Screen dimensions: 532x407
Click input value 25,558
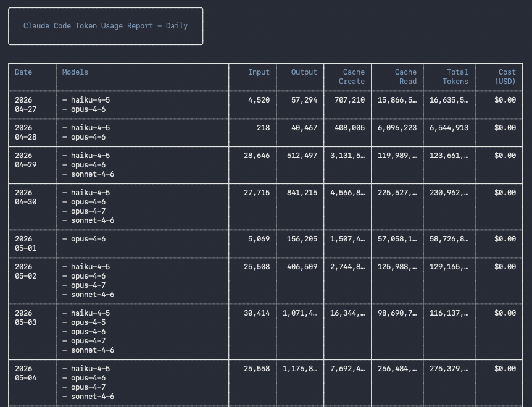257,369
